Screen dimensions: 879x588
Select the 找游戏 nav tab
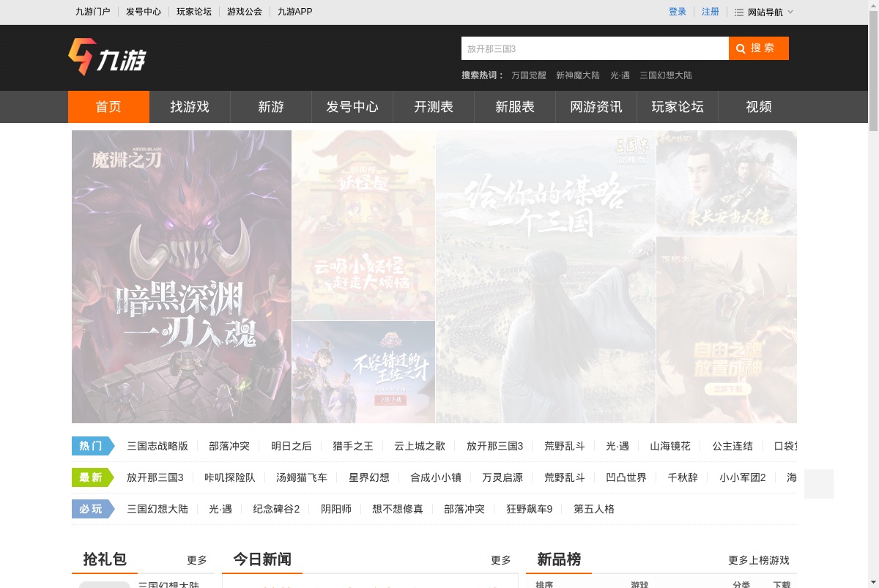coord(190,107)
